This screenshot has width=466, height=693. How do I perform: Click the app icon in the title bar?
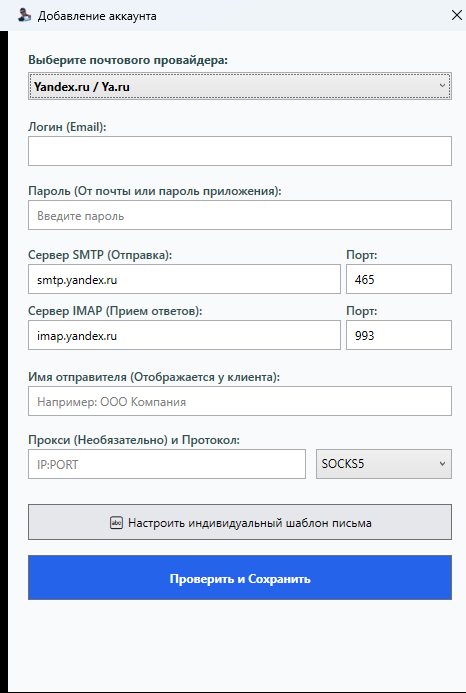tap(24, 15)
